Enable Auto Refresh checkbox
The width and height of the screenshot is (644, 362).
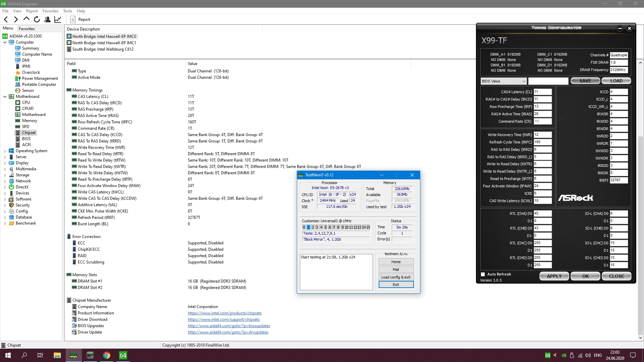[x=483, y=274]
